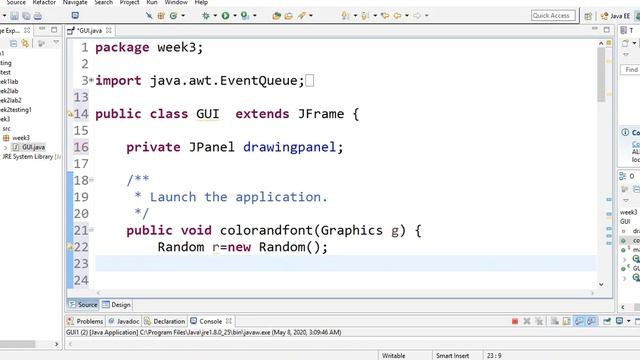Viewport: 640px width, 360px height.
Task: Click the New Java Package toolbar icon
Action: tap(161, 16)
